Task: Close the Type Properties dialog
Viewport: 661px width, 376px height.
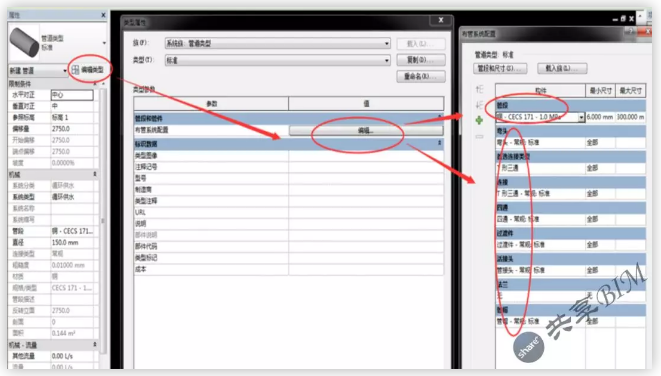Action: (x=441, y=20)
